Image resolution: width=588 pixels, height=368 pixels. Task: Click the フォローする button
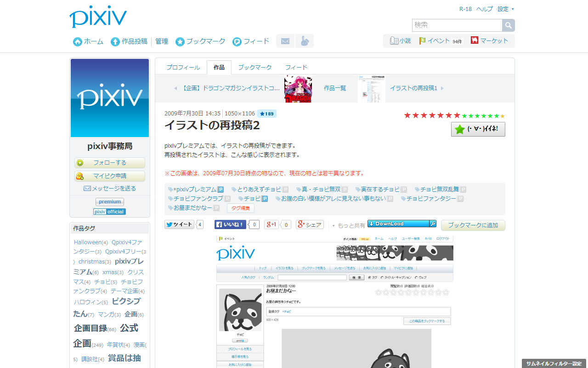tap(110, 163)
